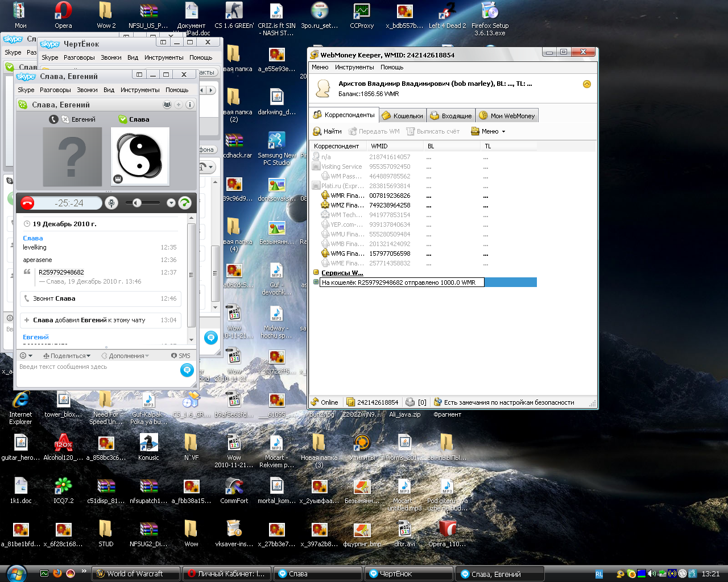Click quoted message R259792948682 in the chat
Screen dimensions: 728x582
61,272
